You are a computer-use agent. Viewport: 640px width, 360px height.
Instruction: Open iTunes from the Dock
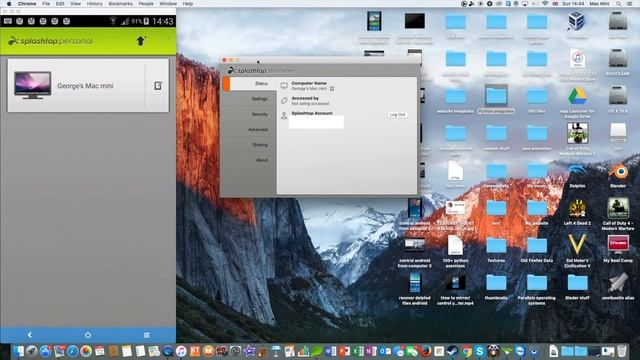pyautogui.click(x=181, y=351)
